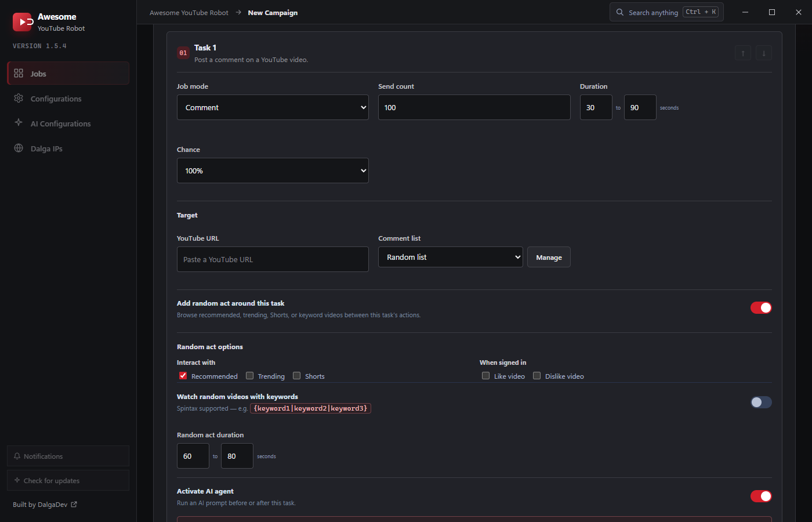Move Task 1 down with arrow button
812x522 pixels.
764,53
